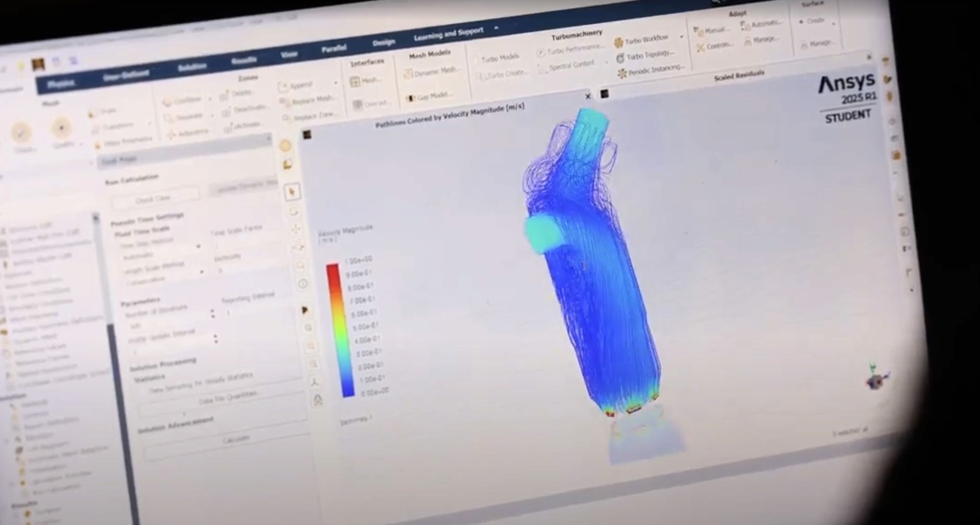Switch to the Solution ribbon tab
Viewport: 980px width, 525px height.
[192, 67]
